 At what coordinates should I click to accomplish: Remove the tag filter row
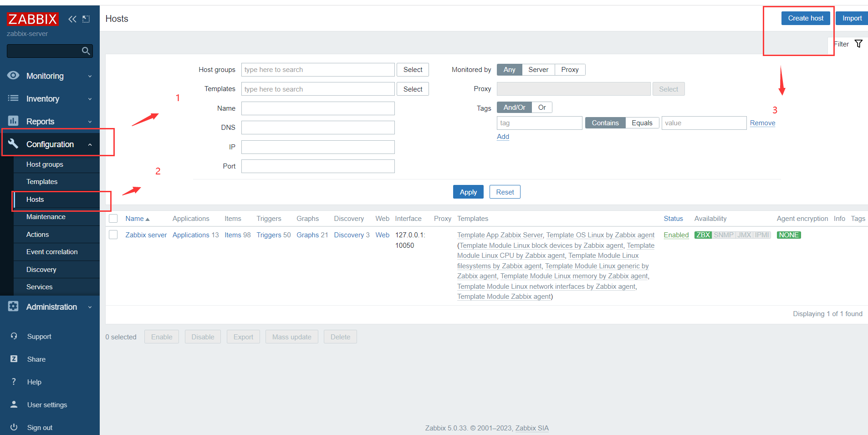[x=762, y=123]
